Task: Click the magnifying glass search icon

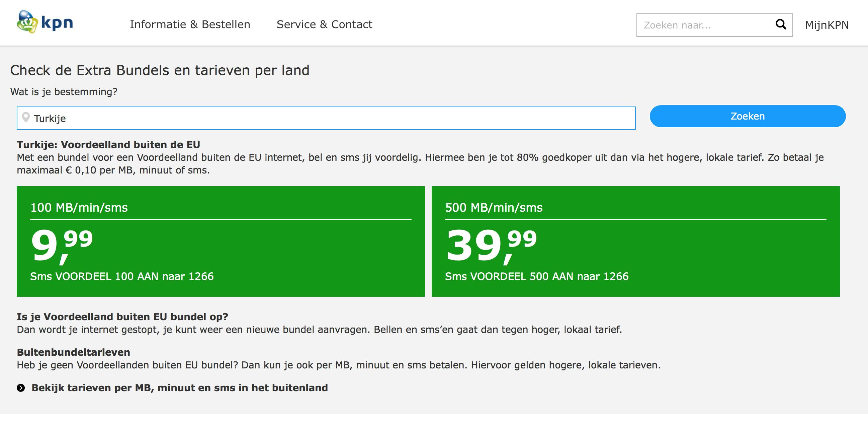Action: click(x=781, y=24)
